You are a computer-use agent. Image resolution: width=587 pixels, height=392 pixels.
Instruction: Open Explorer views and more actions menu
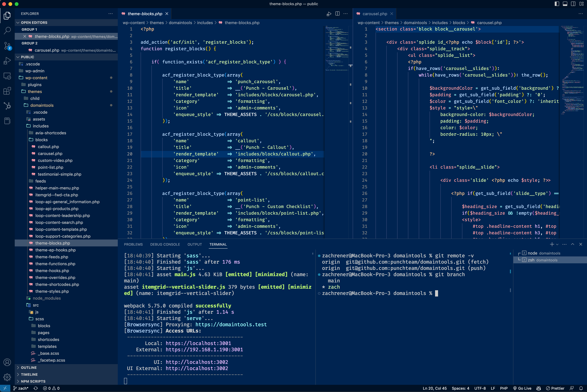coord(111,14)
